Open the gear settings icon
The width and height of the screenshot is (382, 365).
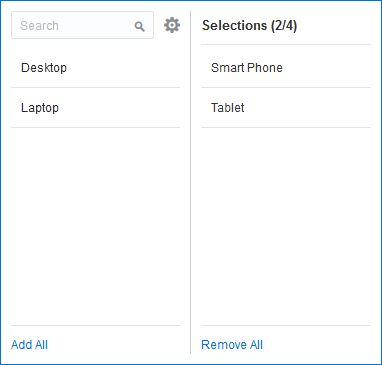[x=172, y=25]
